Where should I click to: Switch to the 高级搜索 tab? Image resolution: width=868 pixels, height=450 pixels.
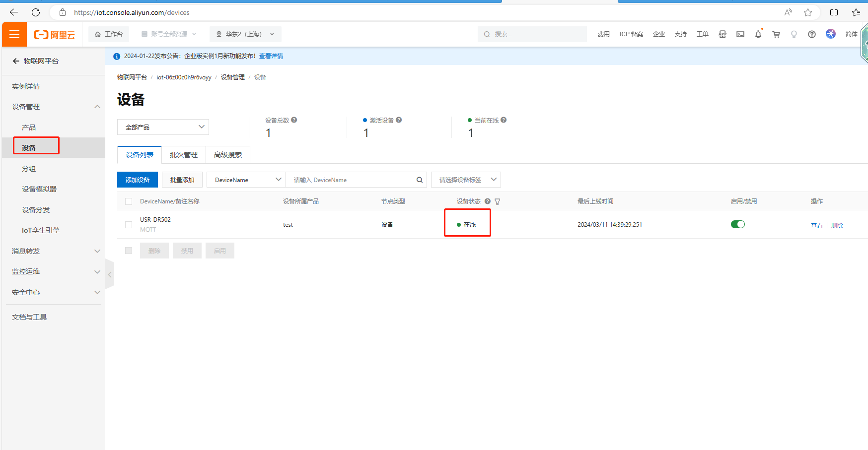click(227, 155)
